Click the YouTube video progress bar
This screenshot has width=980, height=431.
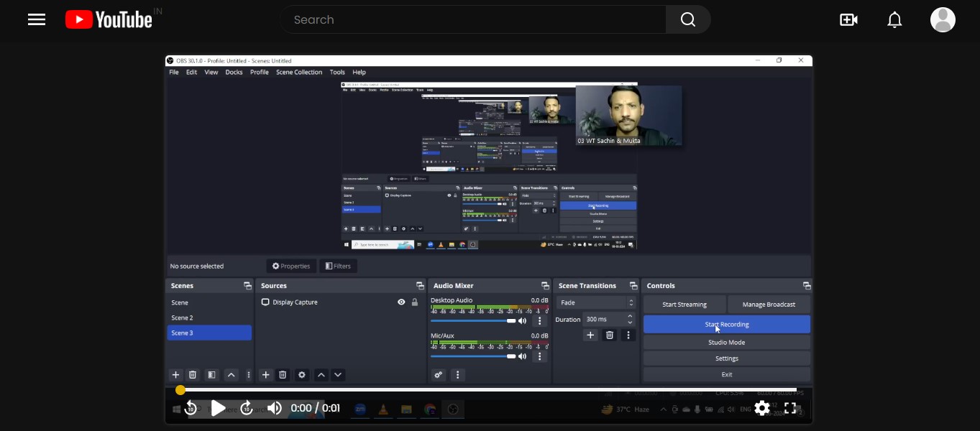pos(488,390)
